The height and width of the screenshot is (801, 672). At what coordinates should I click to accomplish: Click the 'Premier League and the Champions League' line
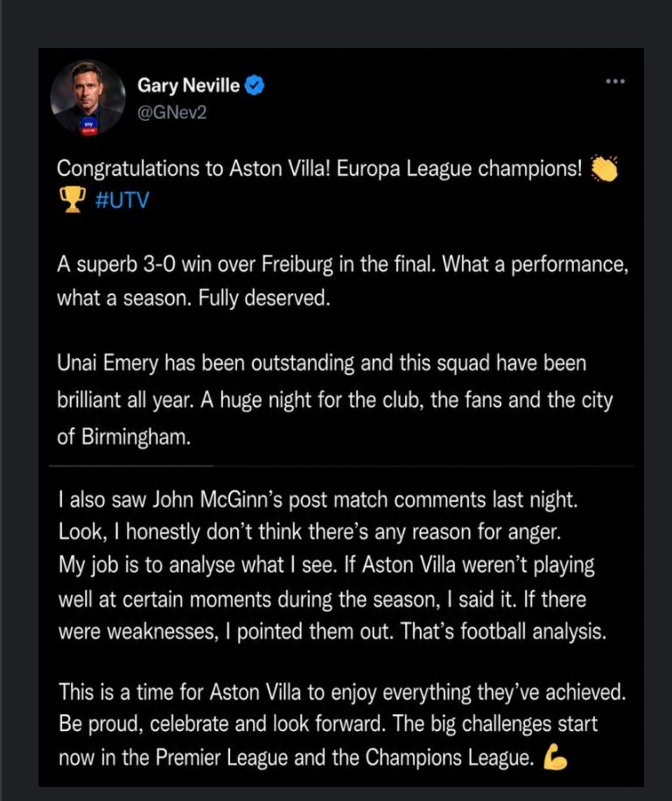297,757
